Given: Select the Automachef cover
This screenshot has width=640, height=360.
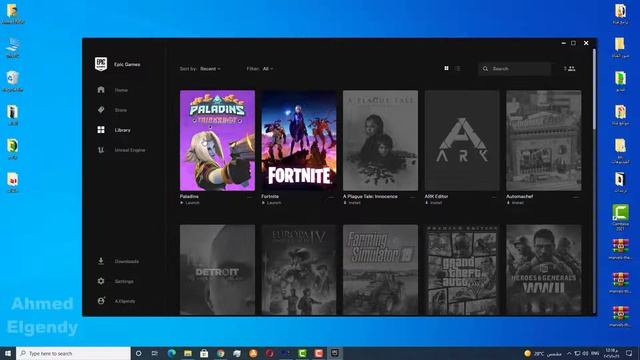Looking at the screenshot, I should pos(544,140).
